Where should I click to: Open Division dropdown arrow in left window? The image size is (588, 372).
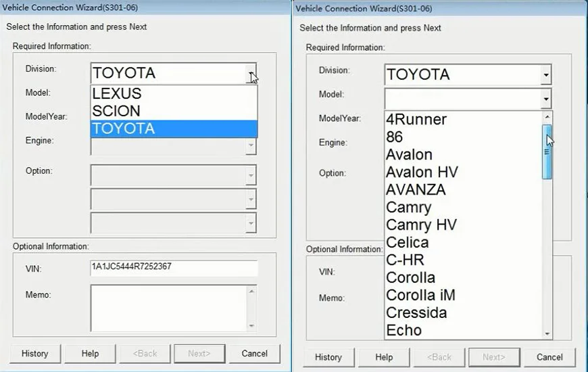tap(251, 73)
